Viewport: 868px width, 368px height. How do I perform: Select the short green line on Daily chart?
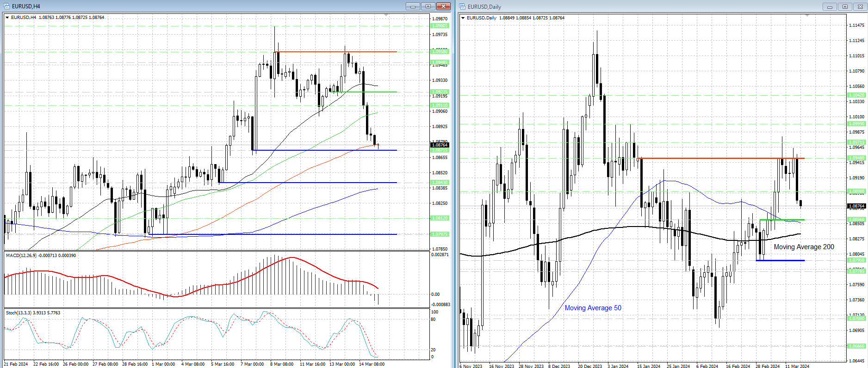coord(782,220)
